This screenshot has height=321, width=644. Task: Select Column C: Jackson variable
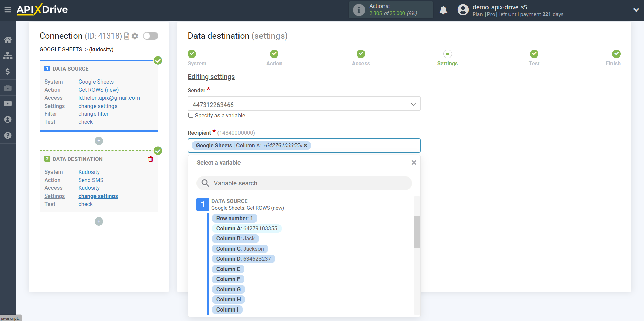point(240,249)
